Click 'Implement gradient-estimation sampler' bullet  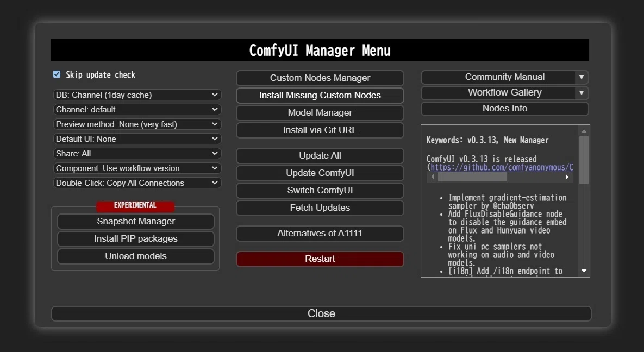pos(507,202)
